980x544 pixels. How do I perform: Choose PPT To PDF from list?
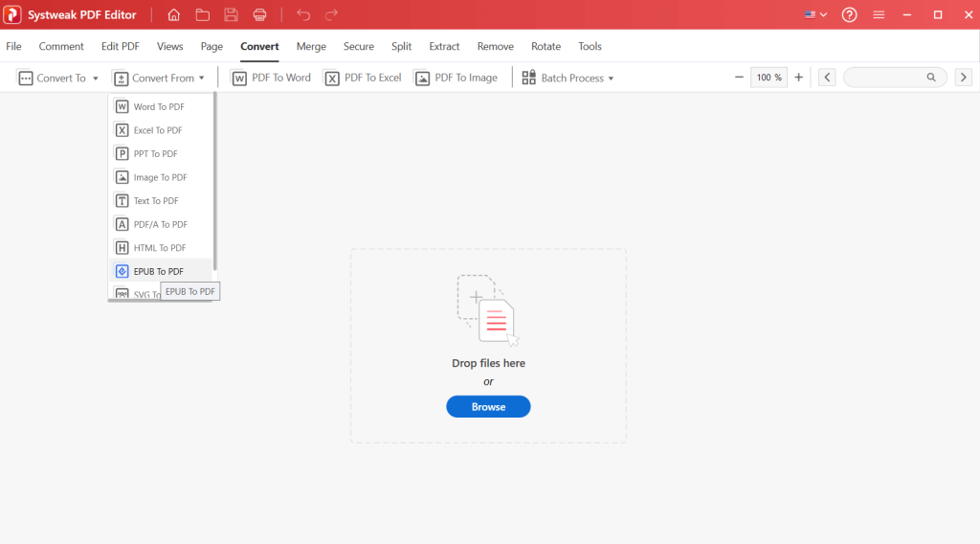(161, 154)
